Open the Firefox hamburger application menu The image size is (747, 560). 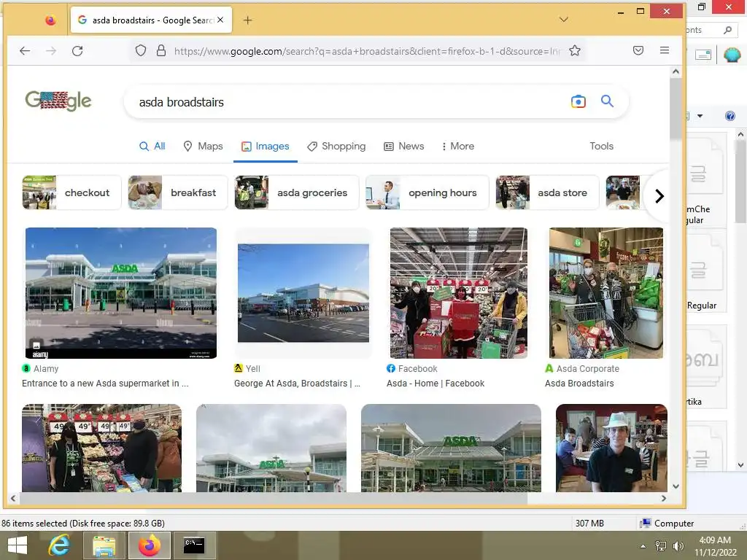tap(665, 50)
